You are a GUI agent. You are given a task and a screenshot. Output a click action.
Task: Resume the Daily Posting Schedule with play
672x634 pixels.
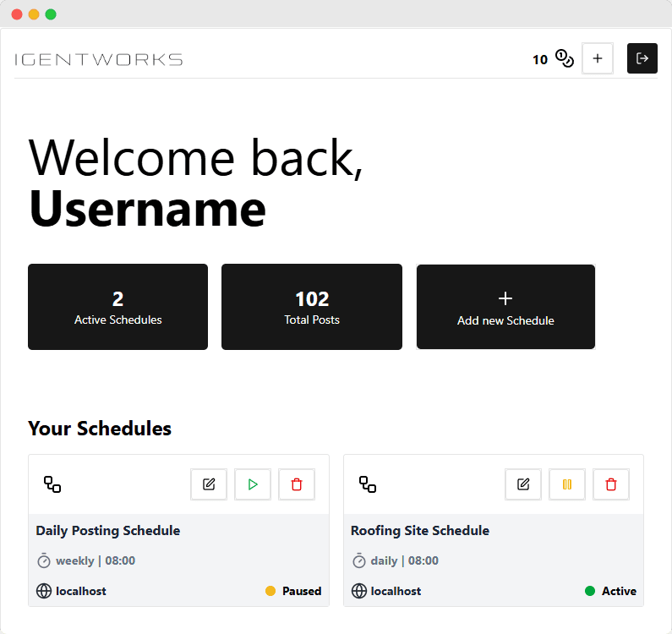[x=253, y=484]
